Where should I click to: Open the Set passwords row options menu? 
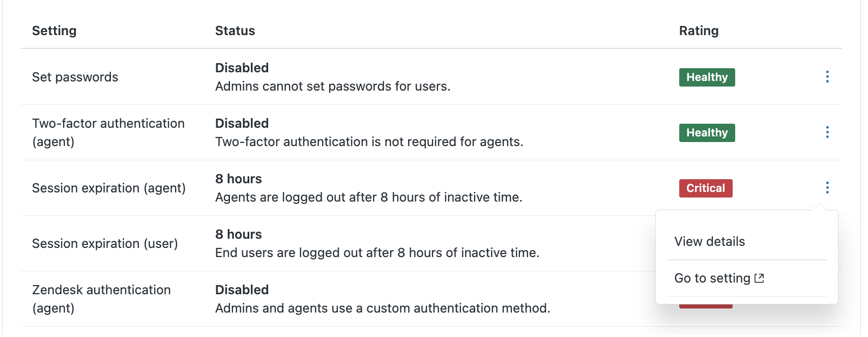pos(827,77)
